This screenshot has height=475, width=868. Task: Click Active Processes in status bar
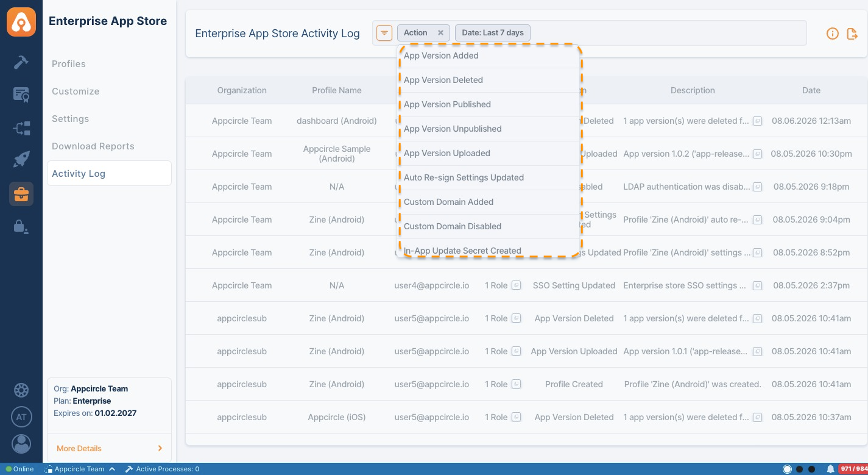point(163,469)
